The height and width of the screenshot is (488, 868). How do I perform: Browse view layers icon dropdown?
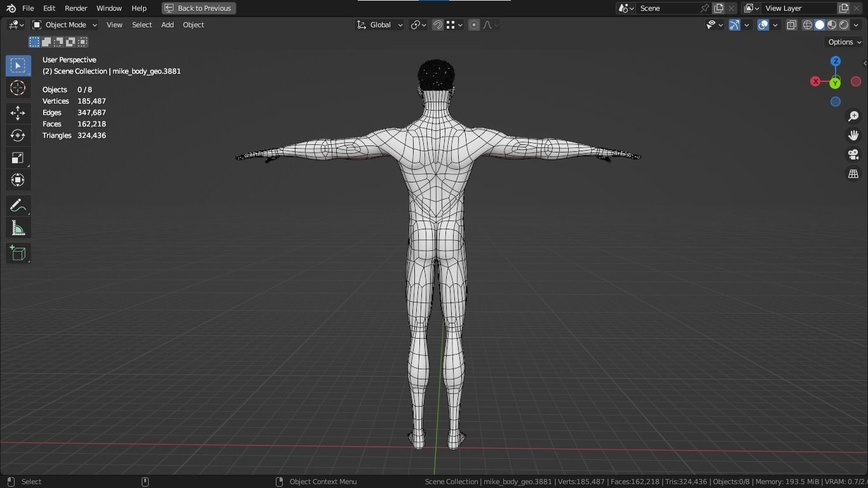751,8
